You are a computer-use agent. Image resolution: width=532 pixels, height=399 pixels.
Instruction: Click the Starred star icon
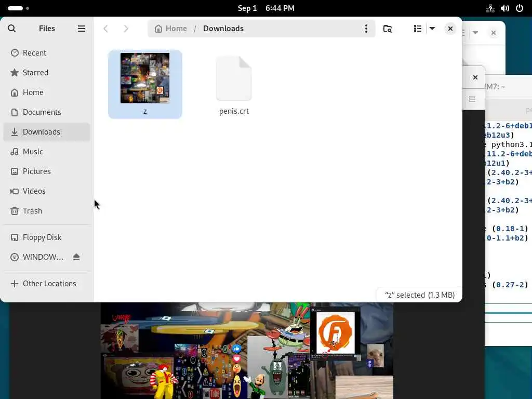tap(15, 73)
